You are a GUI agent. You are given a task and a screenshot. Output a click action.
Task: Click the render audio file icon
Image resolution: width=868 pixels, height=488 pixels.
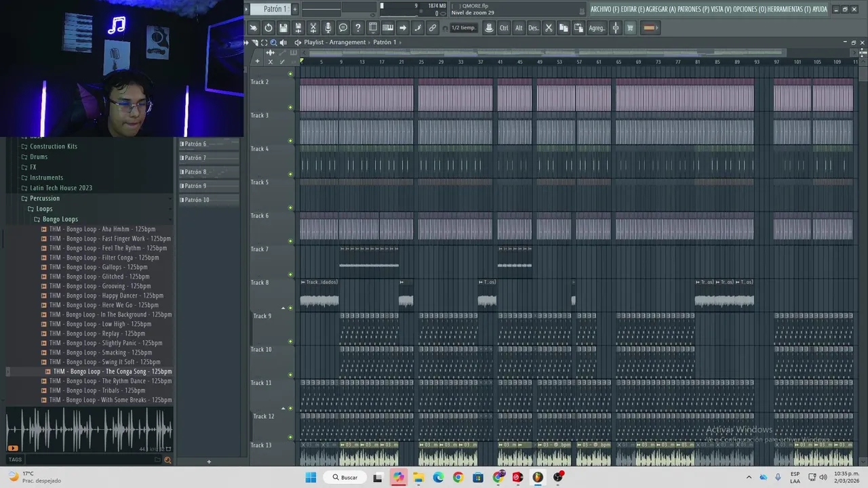(x=298, y=28)
